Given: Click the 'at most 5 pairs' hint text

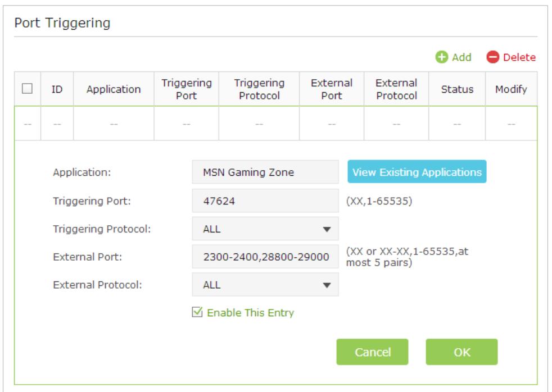Looking at the screenshot, I should point(408,257).
